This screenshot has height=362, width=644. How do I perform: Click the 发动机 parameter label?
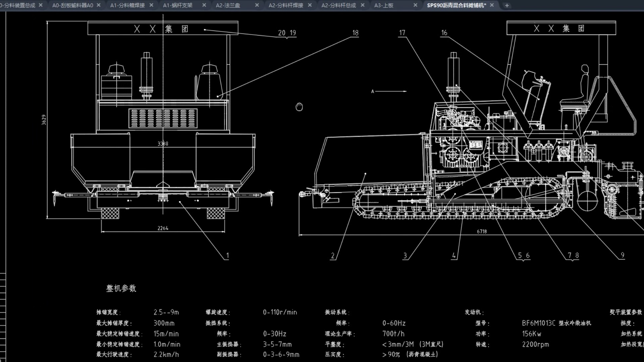474,312
